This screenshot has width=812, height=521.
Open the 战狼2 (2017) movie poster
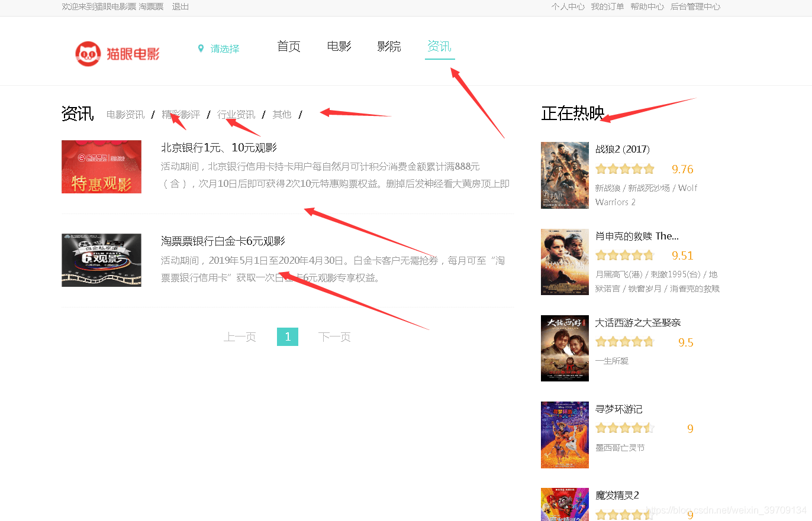click(x=565, y=175)
